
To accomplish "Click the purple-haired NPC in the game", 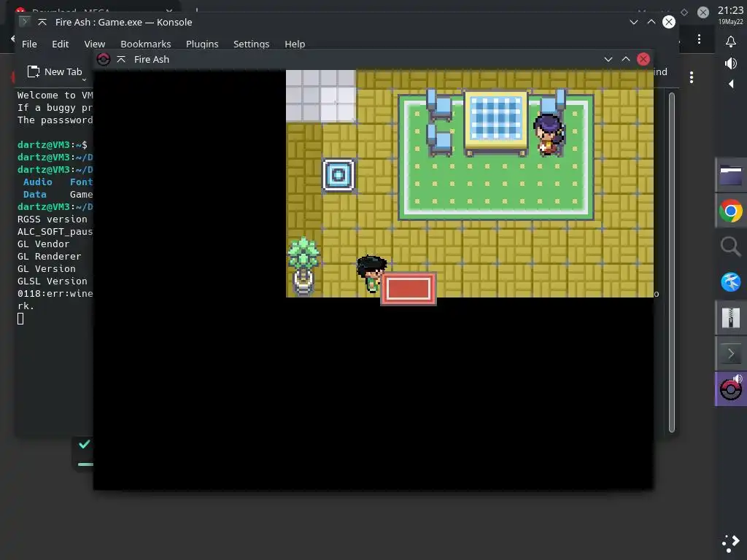I will click(549, 134).
